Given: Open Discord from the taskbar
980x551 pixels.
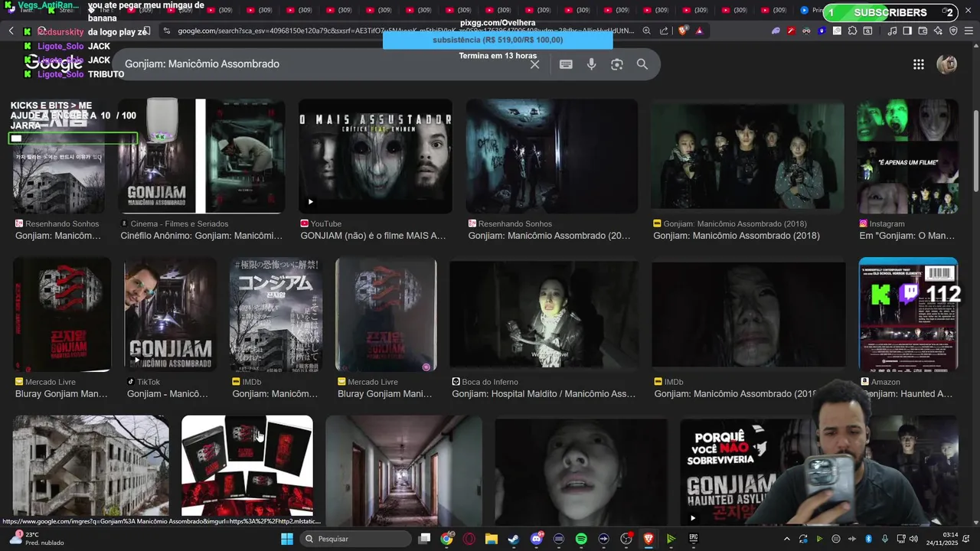Looking at the screenshot, I should (537, 539).
